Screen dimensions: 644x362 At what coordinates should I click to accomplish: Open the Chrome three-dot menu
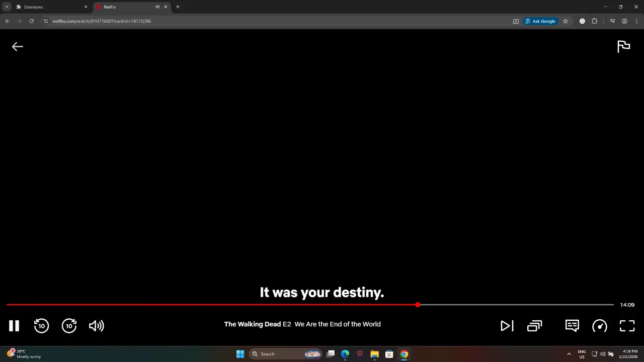[636, 21]
